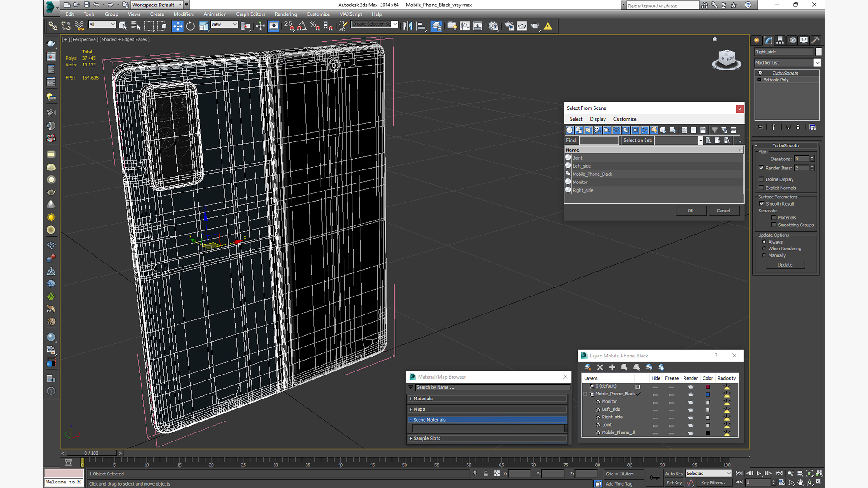Screen dimensions: 868x488
Task: Open the Hierarchy command panel tab
Action: click(x=780, y=40)
